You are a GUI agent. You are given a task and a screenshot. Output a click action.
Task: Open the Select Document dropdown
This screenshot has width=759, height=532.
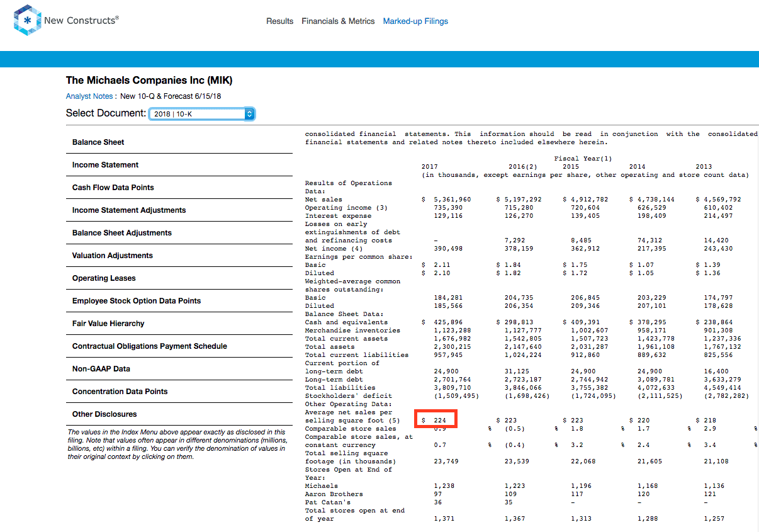[201, 114]
